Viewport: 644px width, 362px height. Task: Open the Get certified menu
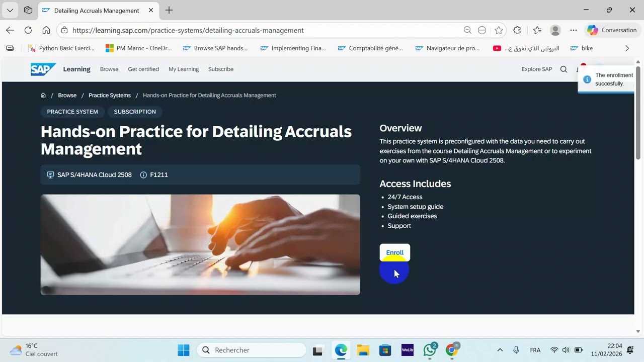pos(143,69)
